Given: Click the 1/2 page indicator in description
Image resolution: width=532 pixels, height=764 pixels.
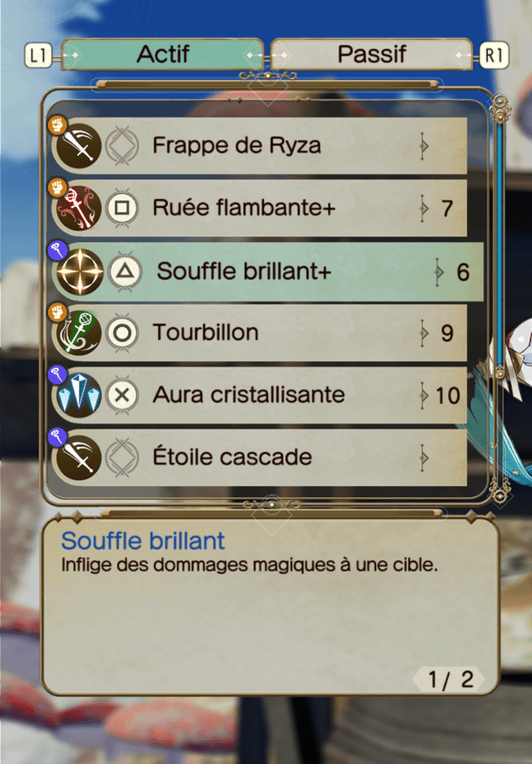Looking at the screenshot, I should click(449, 678).
